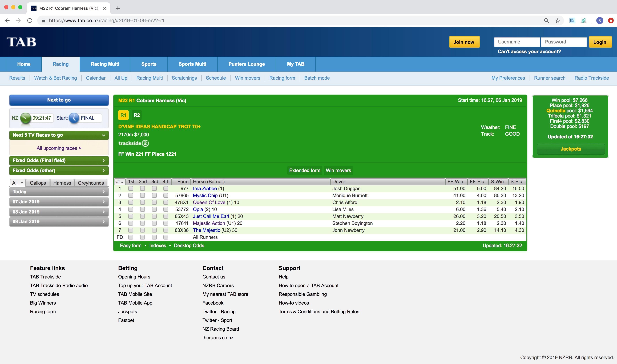Click the Login button
Screen dimensions: 617x364
point(600,42)
